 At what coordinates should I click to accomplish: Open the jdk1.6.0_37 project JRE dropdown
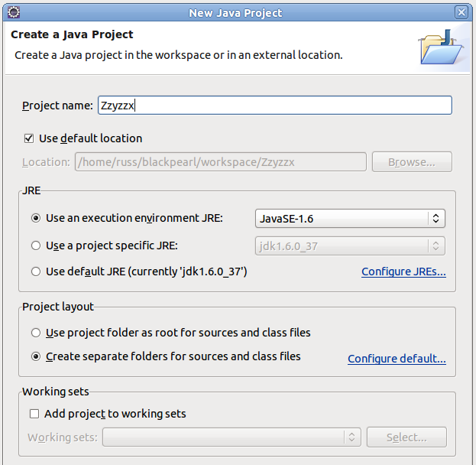click(x=350, y=246)
